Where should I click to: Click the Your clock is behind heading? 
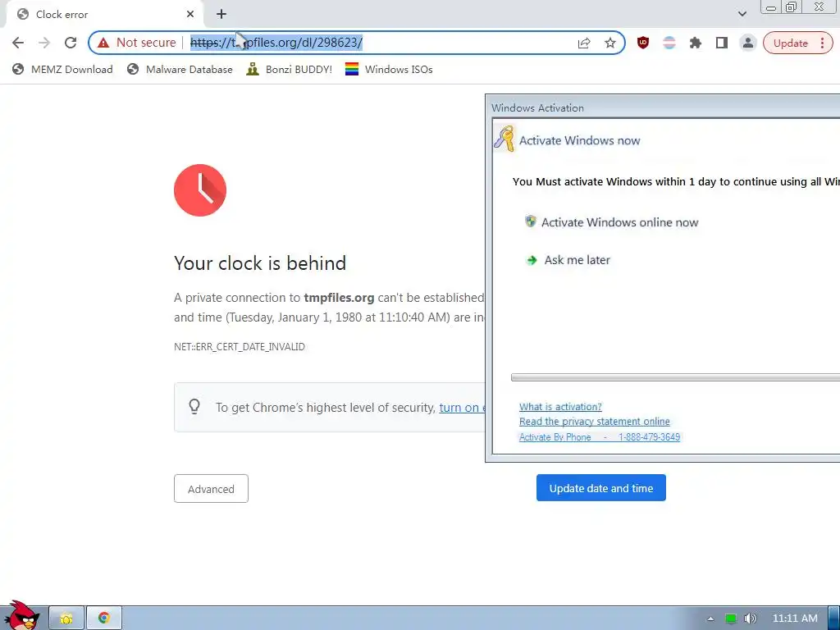click(x=260, y=263)
